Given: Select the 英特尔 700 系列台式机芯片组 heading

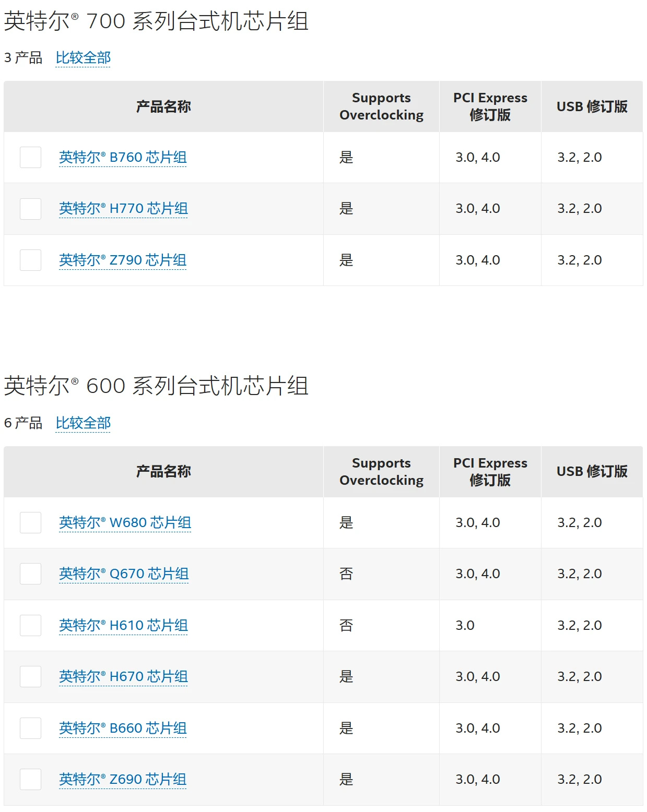Looking at the screenshot, I should pyautogui.click(x=156, y=21).
